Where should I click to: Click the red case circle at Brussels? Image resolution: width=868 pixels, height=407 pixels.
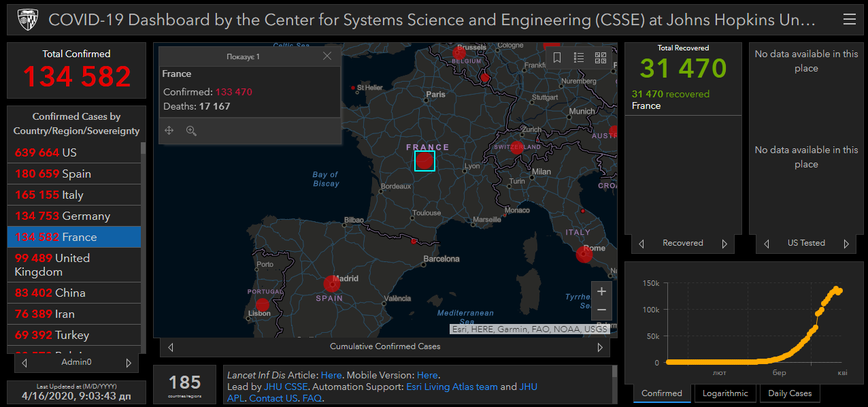point(459,52)
